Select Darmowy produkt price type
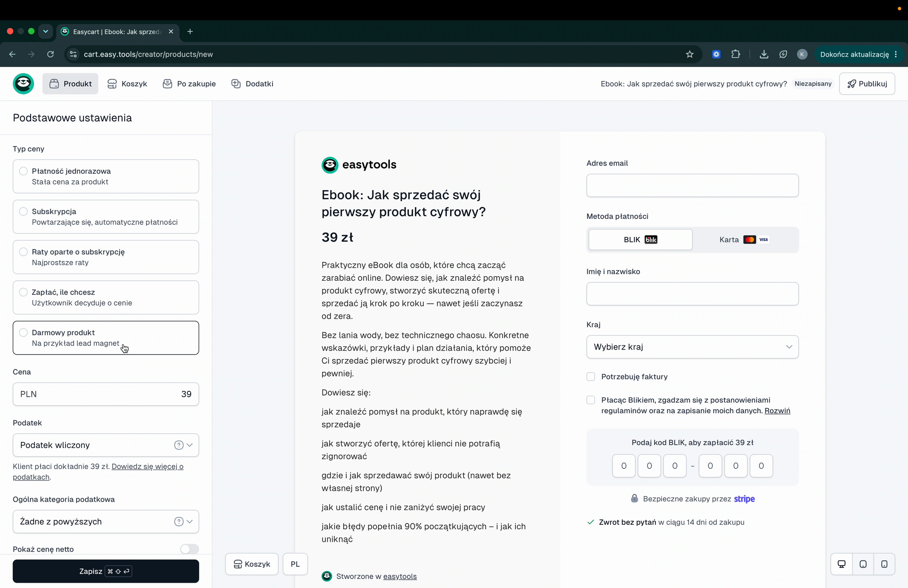 (106, 338)
